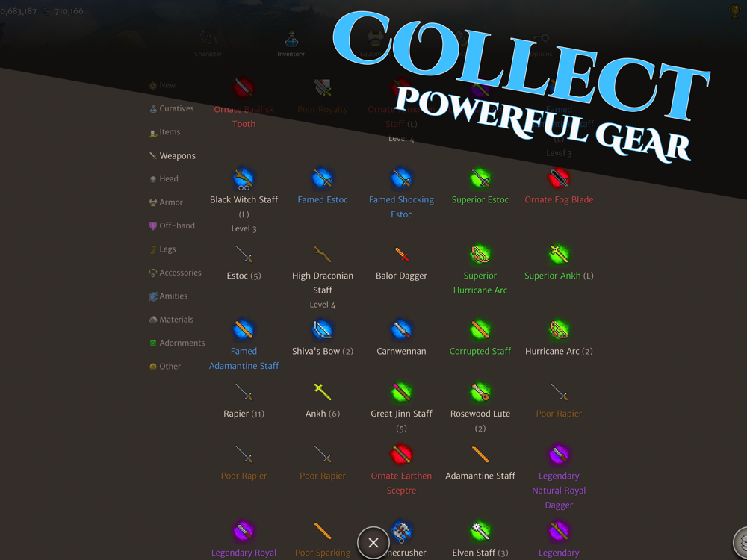Screen dimensions: 747x560
Task: Select the Legendary Royal weapon icon
Action: [x=244, y=531]
